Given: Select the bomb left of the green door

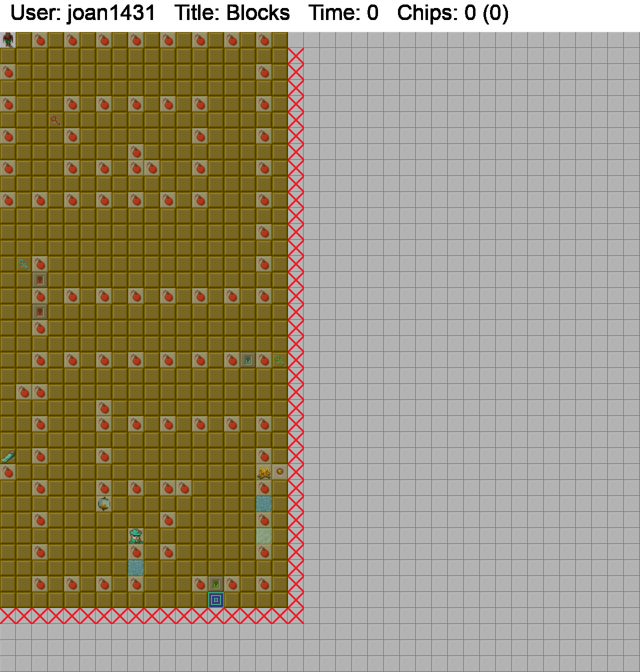Looking at the screenshot, I should 200,584.
